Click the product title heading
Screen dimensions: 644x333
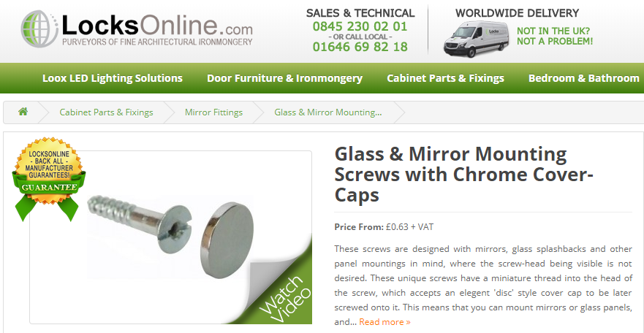pos(464,175)
